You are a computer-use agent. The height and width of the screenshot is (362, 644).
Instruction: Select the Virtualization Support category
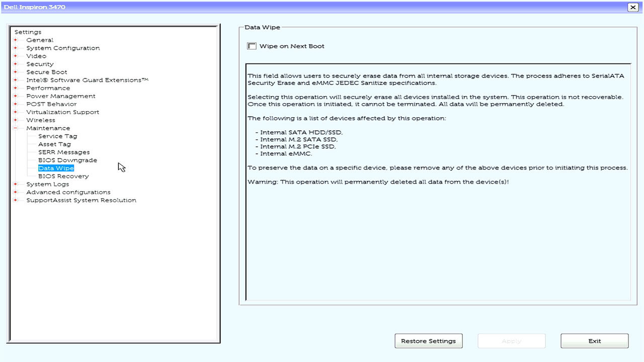coord(62,112)
